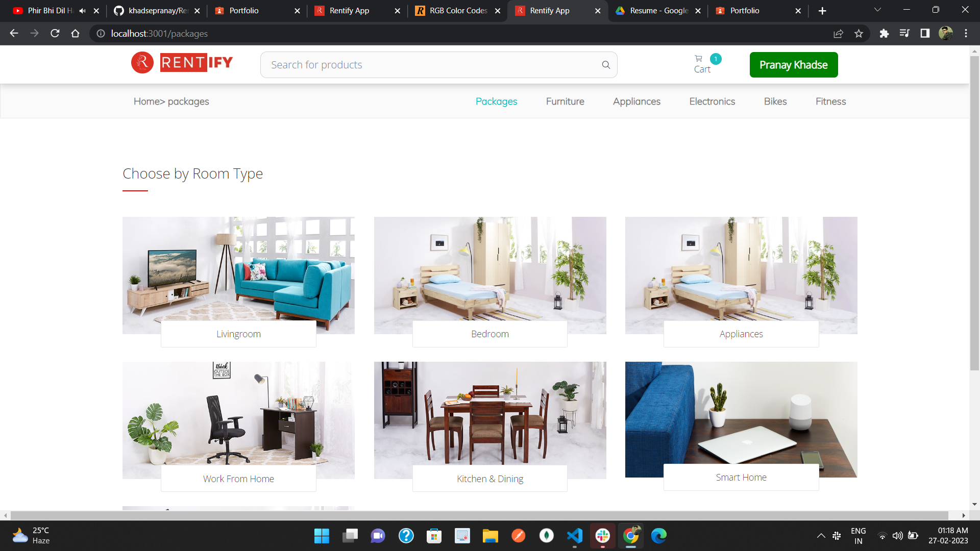
Task: Click the browser reload icon
Action: coord(55,34)
